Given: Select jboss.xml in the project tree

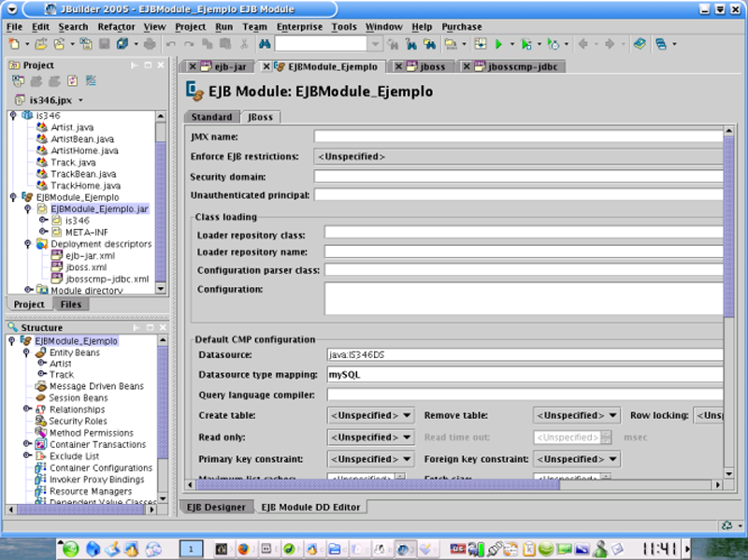Looking at the screenshot, I should [x=82, y=267].
